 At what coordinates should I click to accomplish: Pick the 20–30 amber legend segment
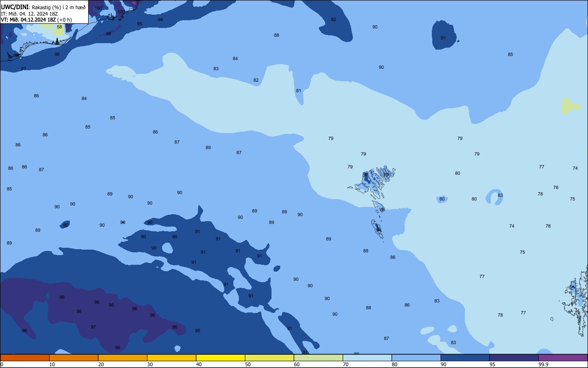pos(123,357)
